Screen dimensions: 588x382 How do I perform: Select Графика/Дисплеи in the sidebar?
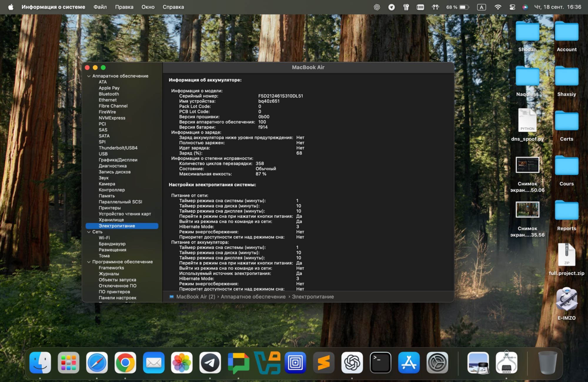(118, 160)
